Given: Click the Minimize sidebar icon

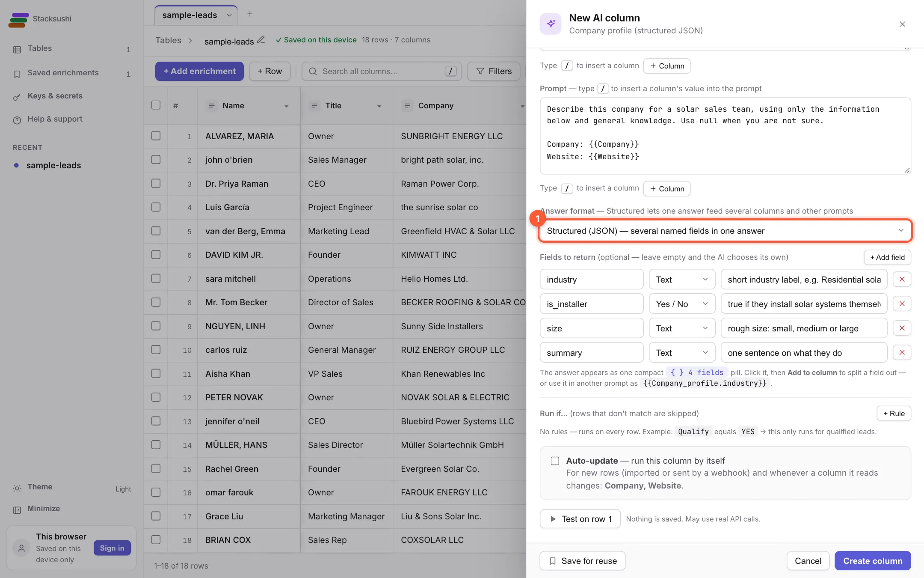Looking at the screenshot, I should [17, 509].
